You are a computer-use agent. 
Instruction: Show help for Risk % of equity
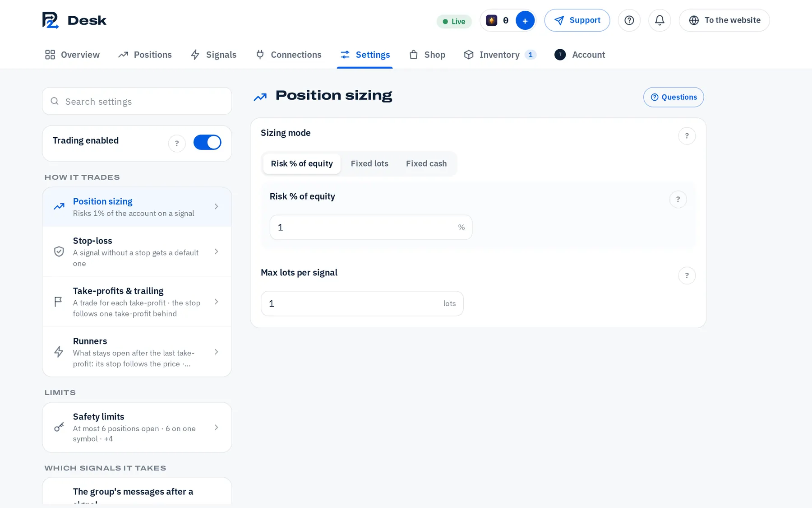(678, 199)
